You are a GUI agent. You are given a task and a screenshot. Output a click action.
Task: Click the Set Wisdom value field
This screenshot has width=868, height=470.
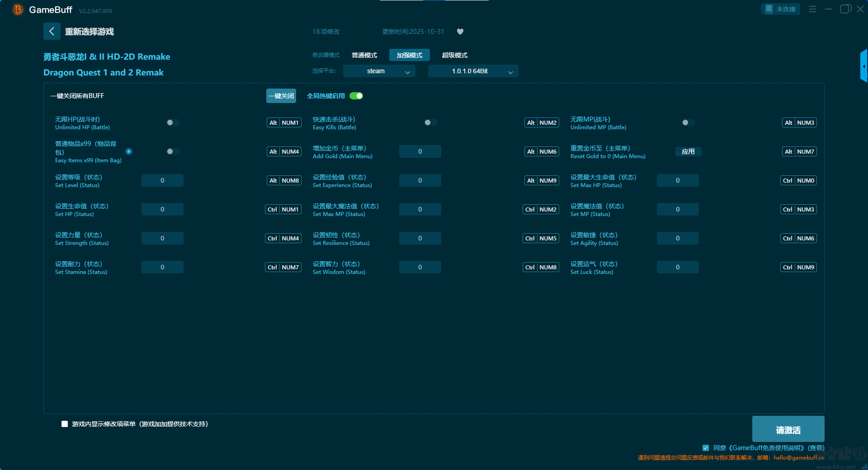[x=420, y=267]
